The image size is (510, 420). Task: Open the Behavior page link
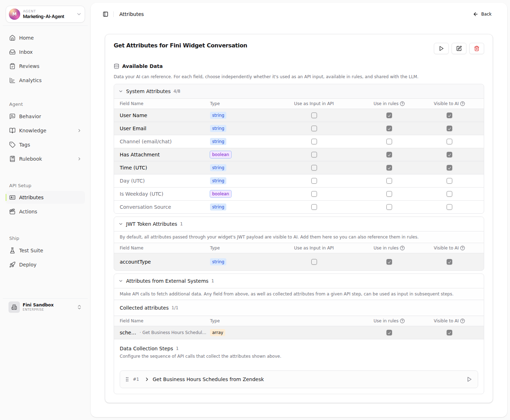(45, 116)
